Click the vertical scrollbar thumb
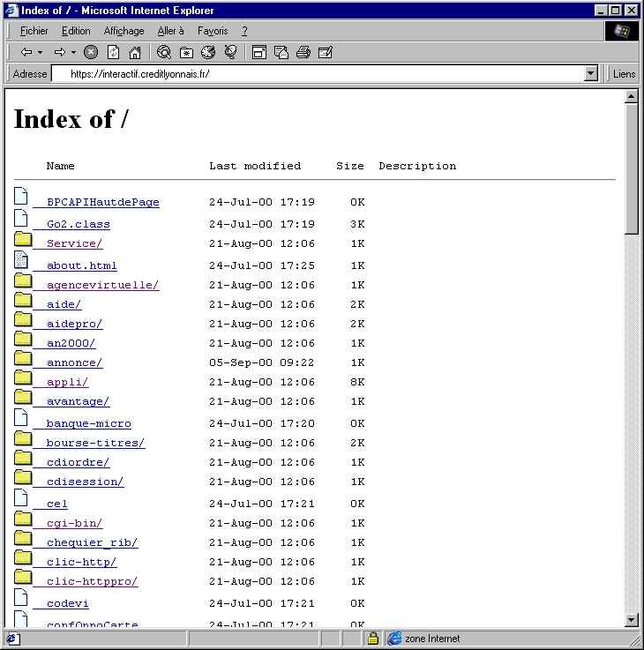Viewport: 644px width, 650px height. tap(631, 168)
